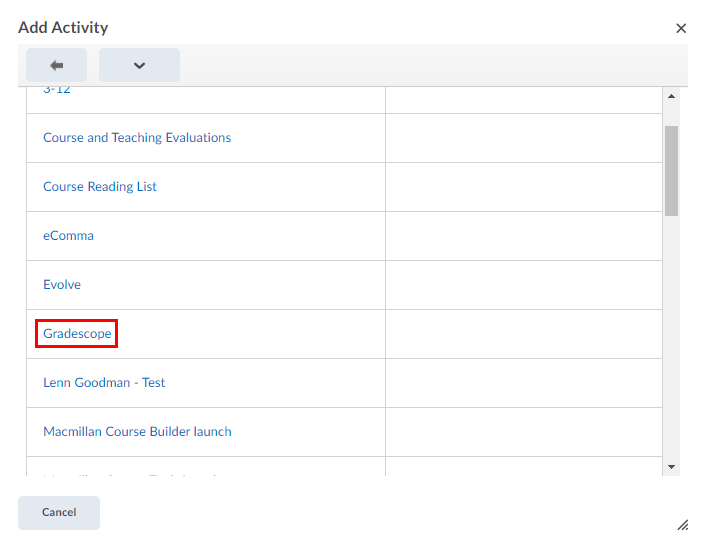Add the Gradescope activity
The height and width of the screenshot is (550, 708).
(77, 334)
